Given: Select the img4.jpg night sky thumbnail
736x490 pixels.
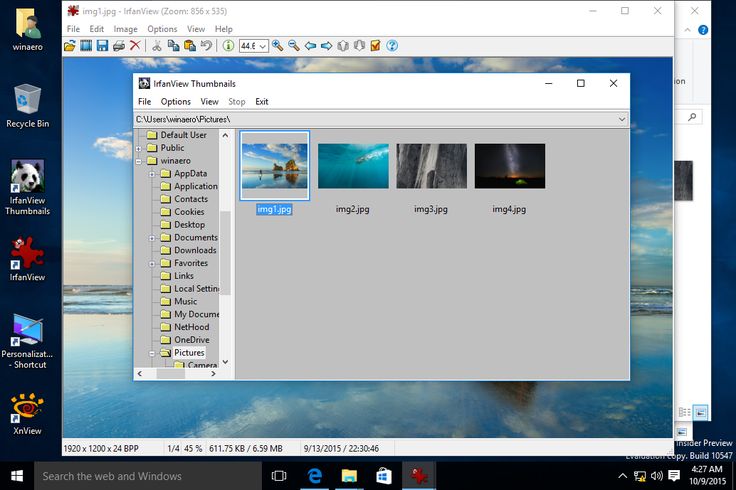Looking at the screenshot, I should click(x=510, y=166).
